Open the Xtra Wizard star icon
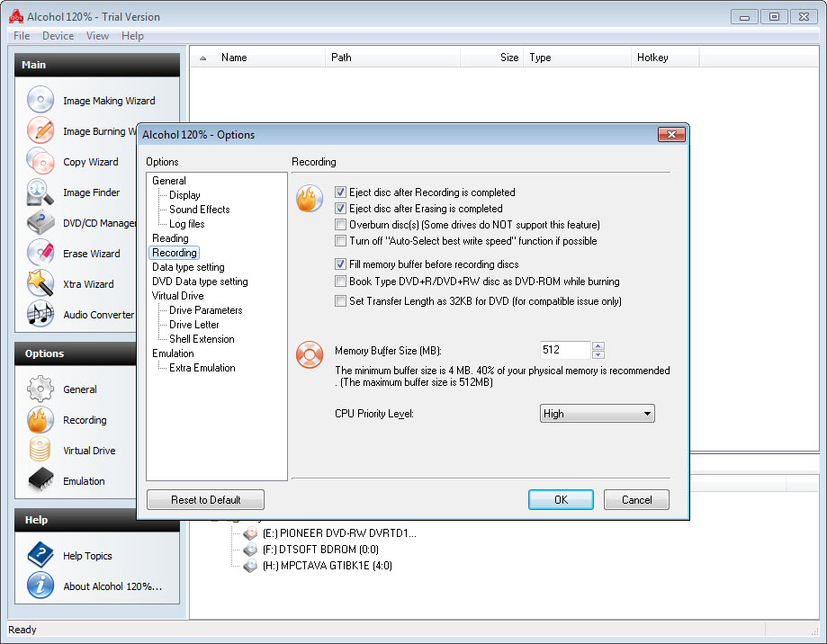Image resolution: width=827 pixels, height=644 pixels. click(x=40, y=283)
